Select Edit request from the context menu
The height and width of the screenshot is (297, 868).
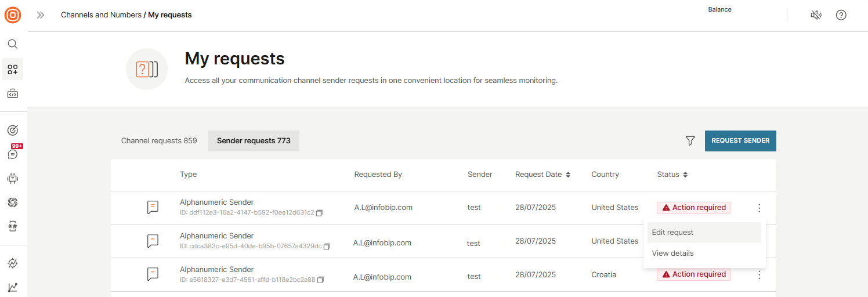[672, 233]
